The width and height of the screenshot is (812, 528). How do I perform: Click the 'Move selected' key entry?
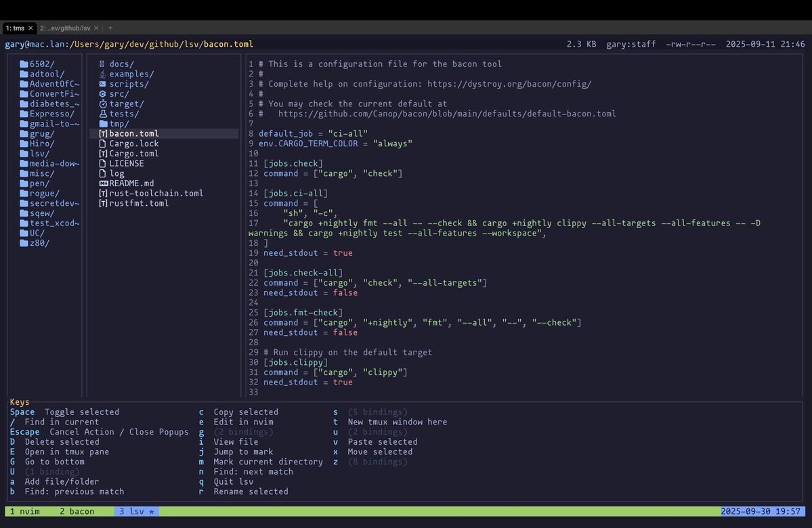coord(373,452)
